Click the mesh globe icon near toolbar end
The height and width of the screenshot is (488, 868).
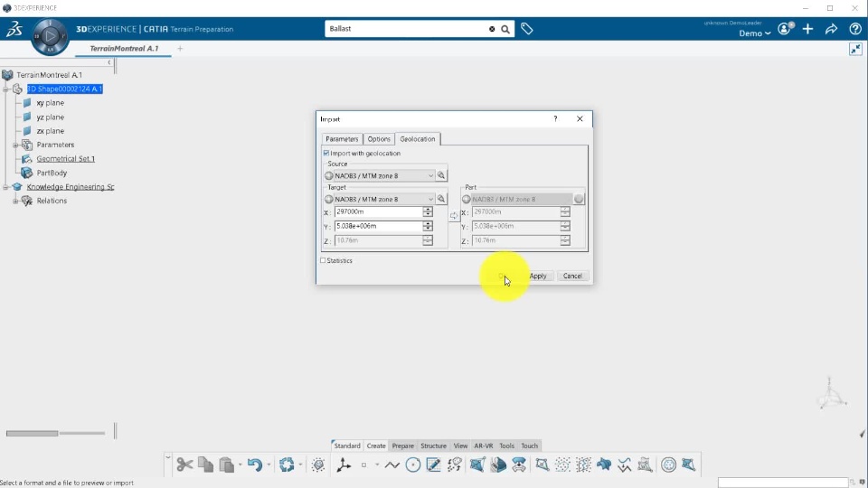668,465
